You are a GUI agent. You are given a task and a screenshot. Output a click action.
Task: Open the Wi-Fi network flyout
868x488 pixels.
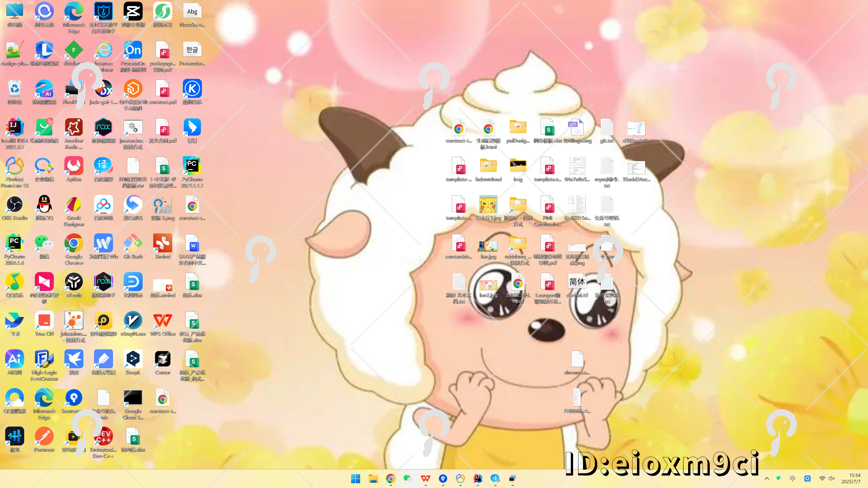822,479
